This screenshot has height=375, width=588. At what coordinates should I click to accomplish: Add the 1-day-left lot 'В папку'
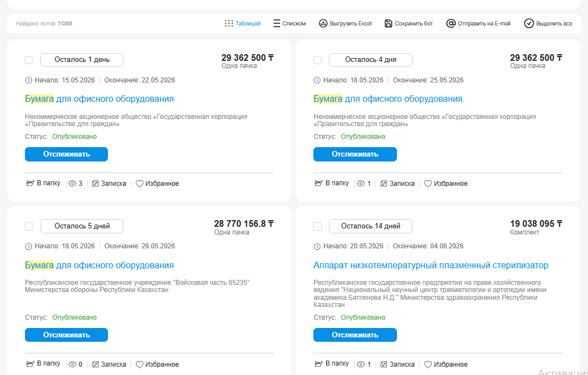coord(43,183)
